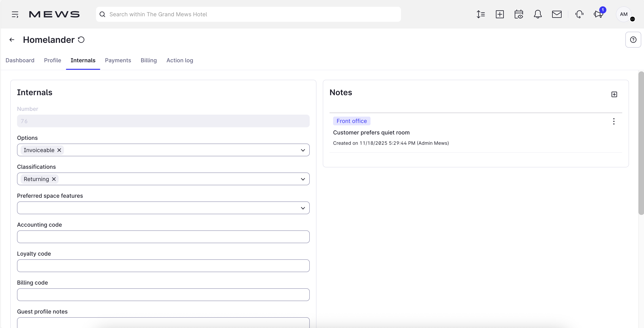Expand the Options dropdown arrow
644x328 pixels.
coord(303,150)
